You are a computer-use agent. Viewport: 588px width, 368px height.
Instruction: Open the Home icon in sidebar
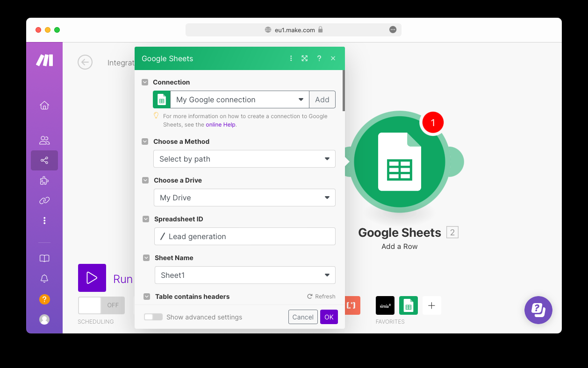(44, 106)
